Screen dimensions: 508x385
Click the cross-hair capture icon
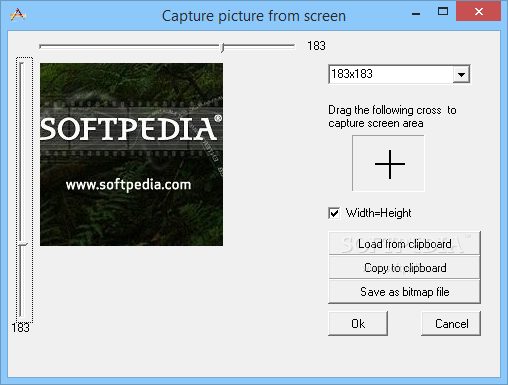click(x=389, y=163)
